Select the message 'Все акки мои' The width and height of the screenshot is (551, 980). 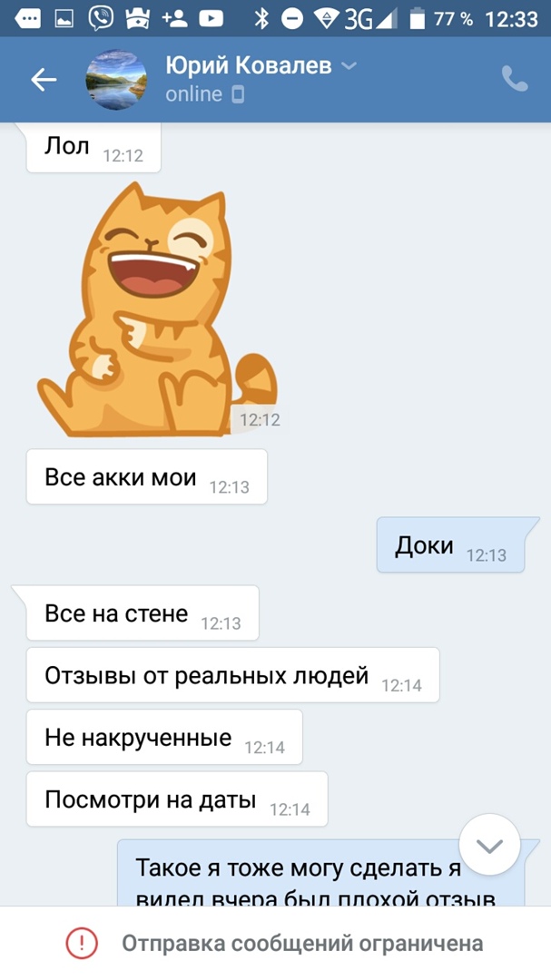tap(147, 477)
